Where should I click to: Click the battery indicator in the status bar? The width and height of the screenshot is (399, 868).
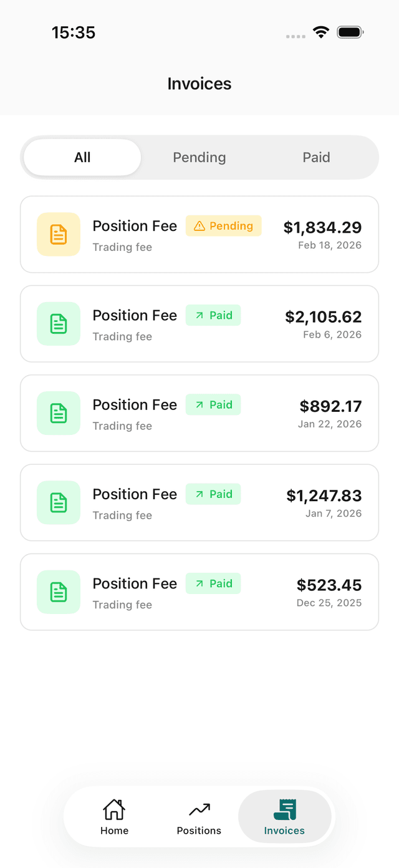tap(350, 32)
